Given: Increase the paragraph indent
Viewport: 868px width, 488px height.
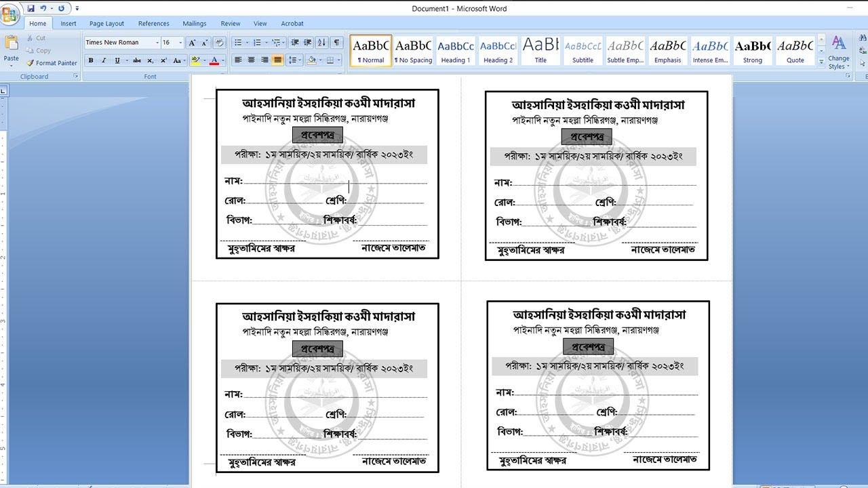Looking at the screenshot, I should (x=307, y=43).
